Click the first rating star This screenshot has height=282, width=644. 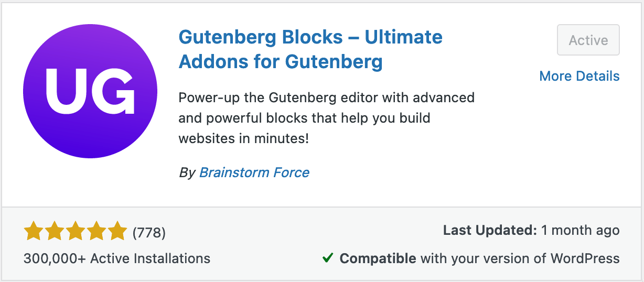pyautogui.click(x=34, y=231)
